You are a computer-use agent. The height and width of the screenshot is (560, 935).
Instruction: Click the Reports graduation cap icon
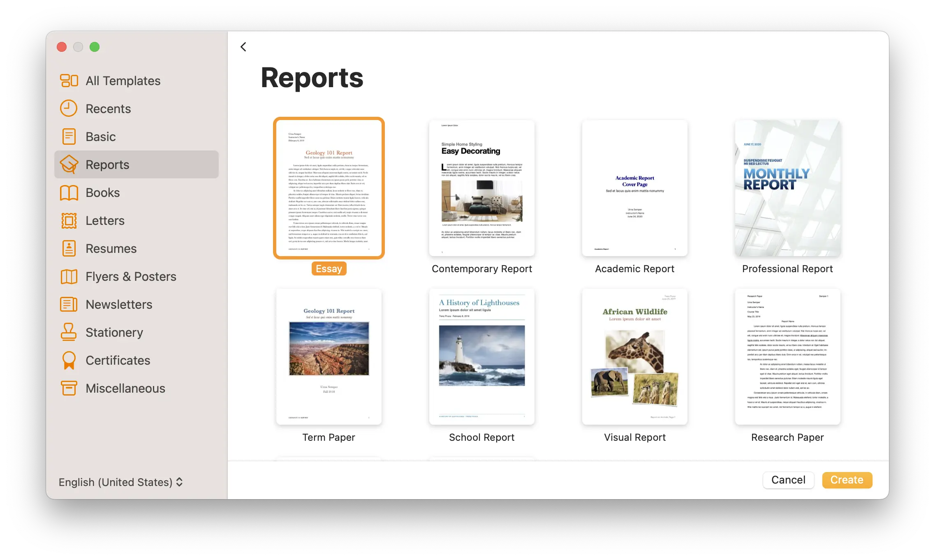pyautogui.click(x=69, y=164)
